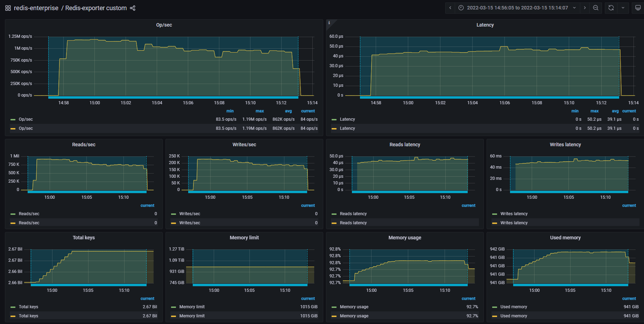
Task: Zoom out the time range
Action: (x=595, y=8)
